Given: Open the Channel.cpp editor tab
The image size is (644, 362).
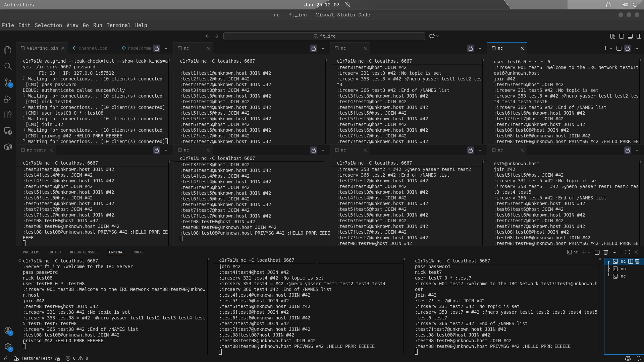Looking at the screenshot, I should point(93,48).
